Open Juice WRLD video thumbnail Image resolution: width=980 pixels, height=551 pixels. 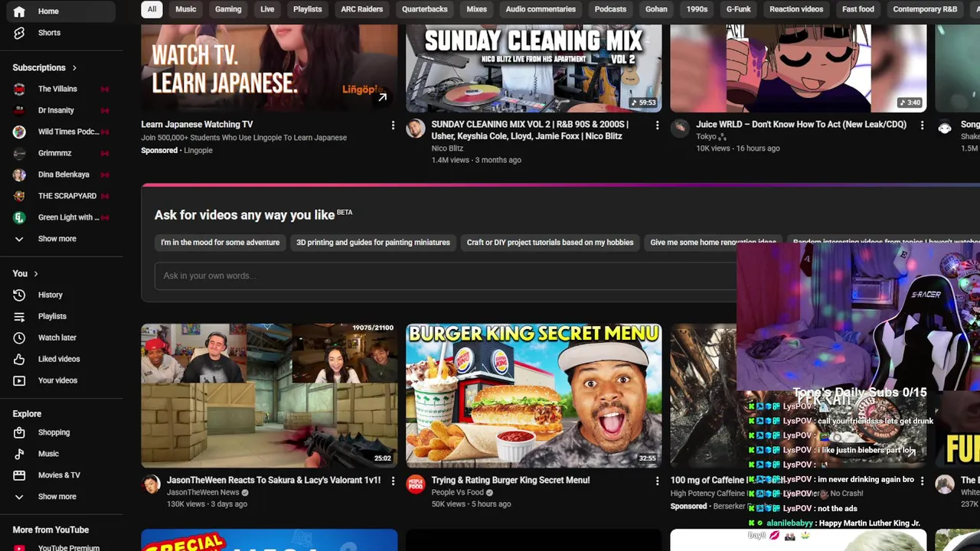click(x=799, y=69)
